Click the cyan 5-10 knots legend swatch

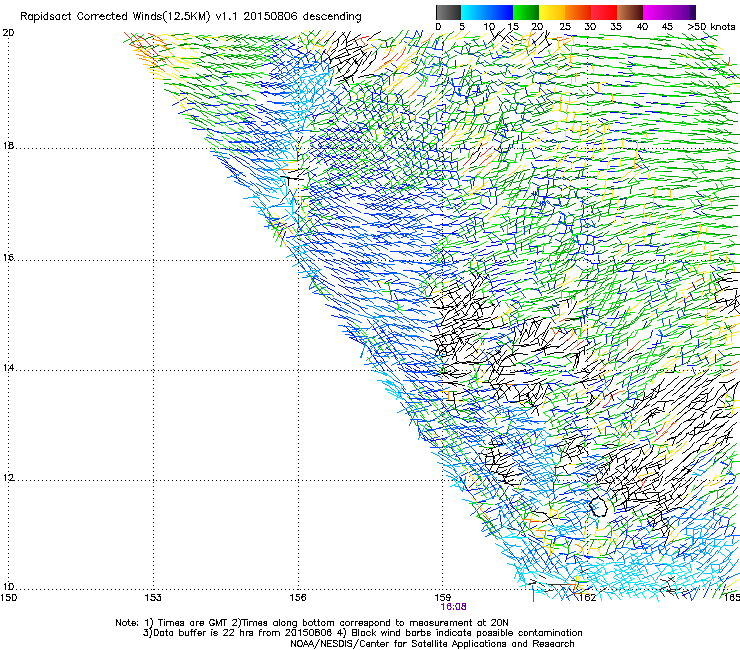473,12
